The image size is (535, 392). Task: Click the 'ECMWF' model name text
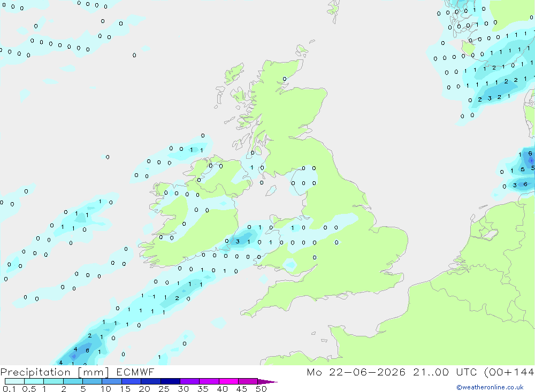coord(135,372)
